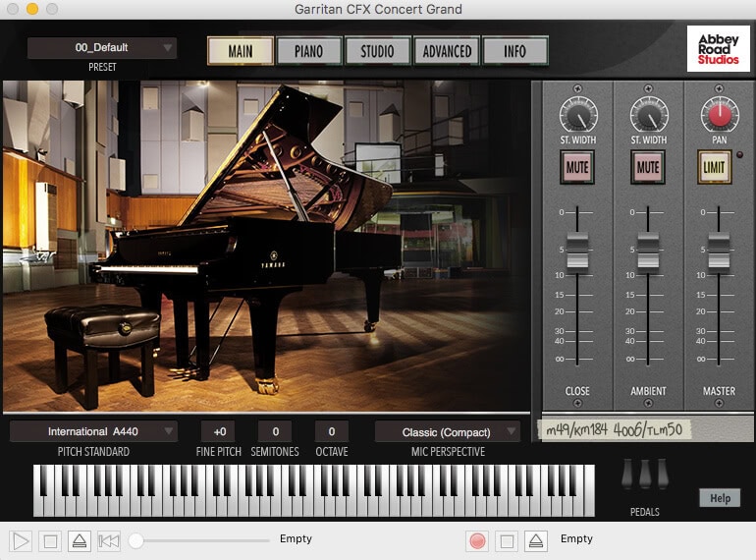Toggle the LIMIT button on Master

714,167
